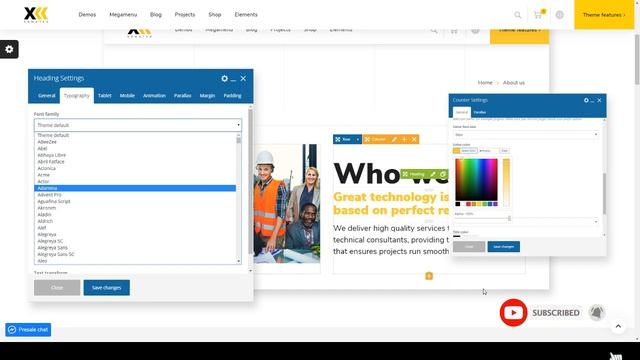The width and height of the screenshot is (640, 360).
Task: Click the grey Close button in Heading Settings
Action: (x=57, y=288)
